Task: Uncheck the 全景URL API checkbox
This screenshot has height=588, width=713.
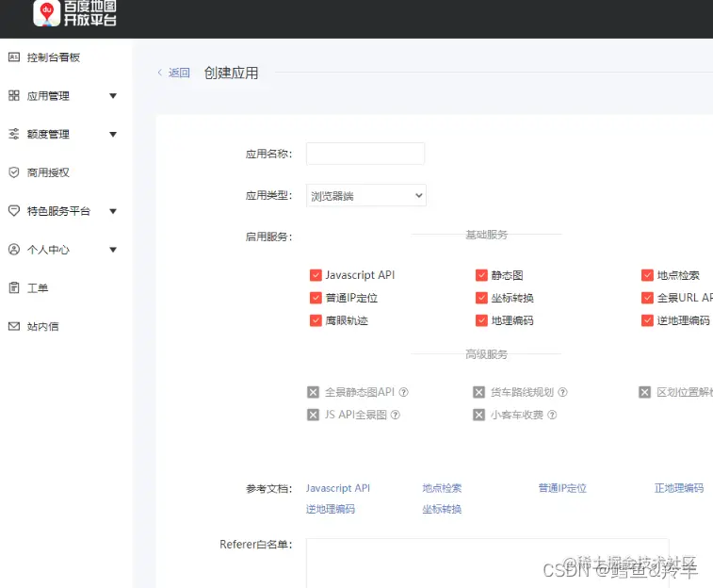Action: 647,298
